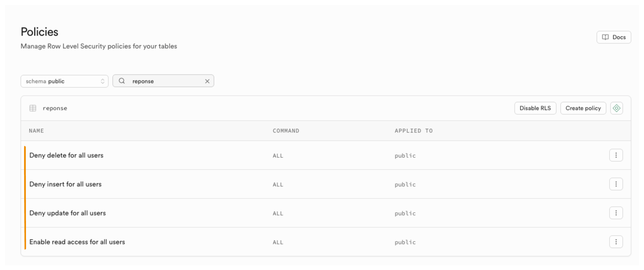The width and height of the screenshot is (644, 270).
Task: Open options for Deny delete policy
Action: click(616, 155)
